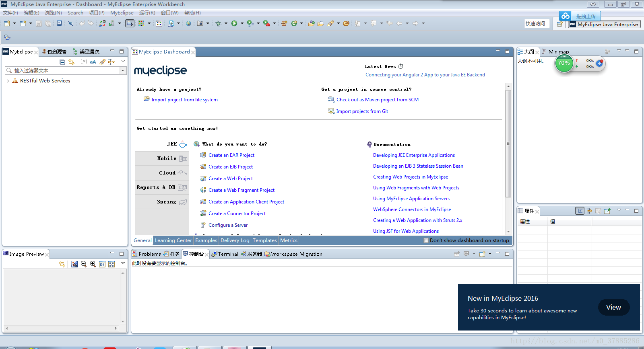Click the Fit Image icon in Image Preview
Viewport: 644px width, 349px height.
pos(111,264)
